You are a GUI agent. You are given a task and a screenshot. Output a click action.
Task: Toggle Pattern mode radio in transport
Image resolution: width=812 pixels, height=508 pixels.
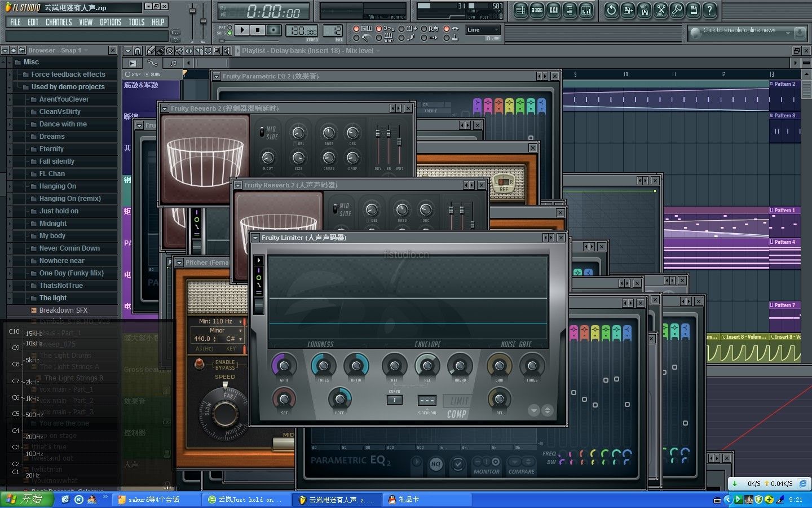tap(230, 27)
